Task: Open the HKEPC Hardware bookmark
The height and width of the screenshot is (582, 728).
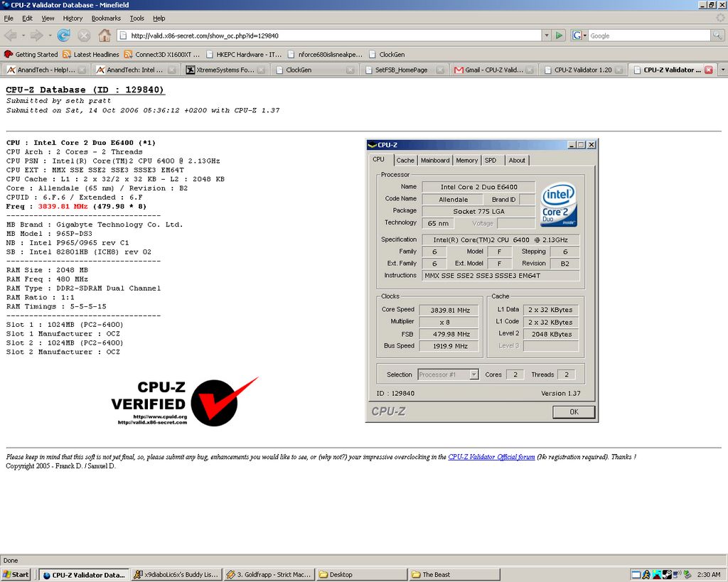Action: (x=244, y=54)
